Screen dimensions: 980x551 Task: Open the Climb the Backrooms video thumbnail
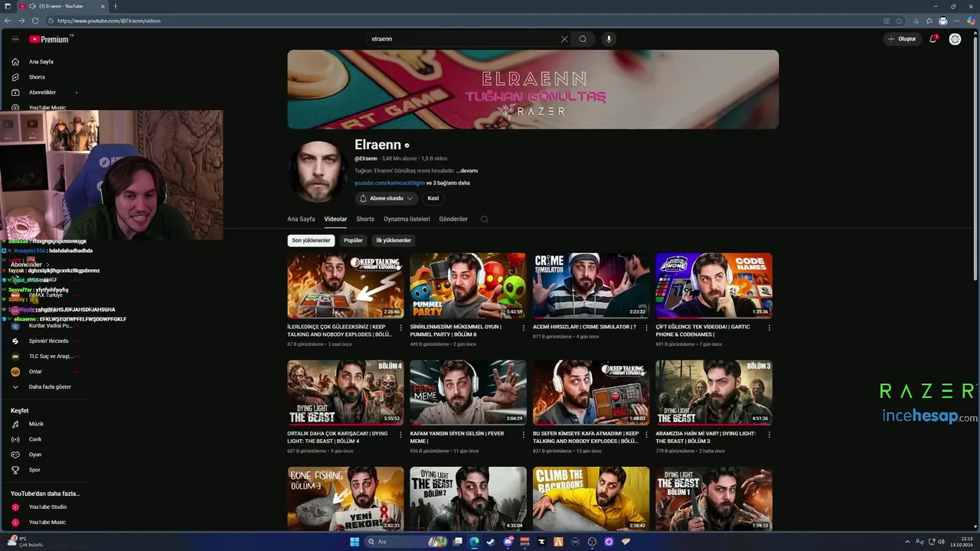(591, 499)
